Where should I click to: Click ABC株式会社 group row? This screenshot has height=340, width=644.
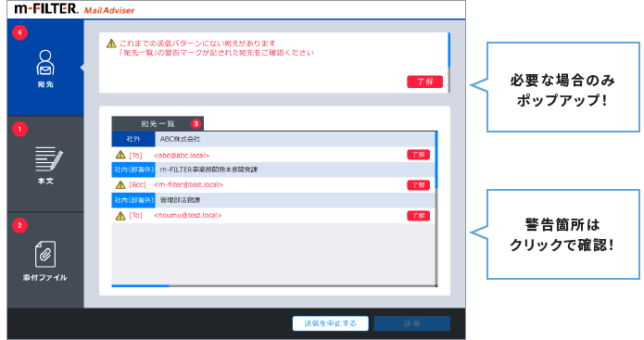[273, 139]
